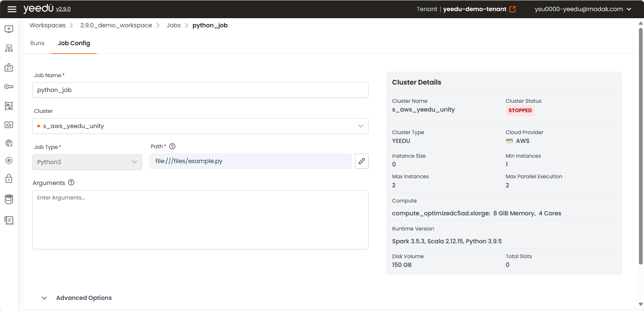Open 2.9.0_demo_workspace breadcrumb
Image resolution: width=644 pixels, height=311 pixels.
click(x=116, y=25)
